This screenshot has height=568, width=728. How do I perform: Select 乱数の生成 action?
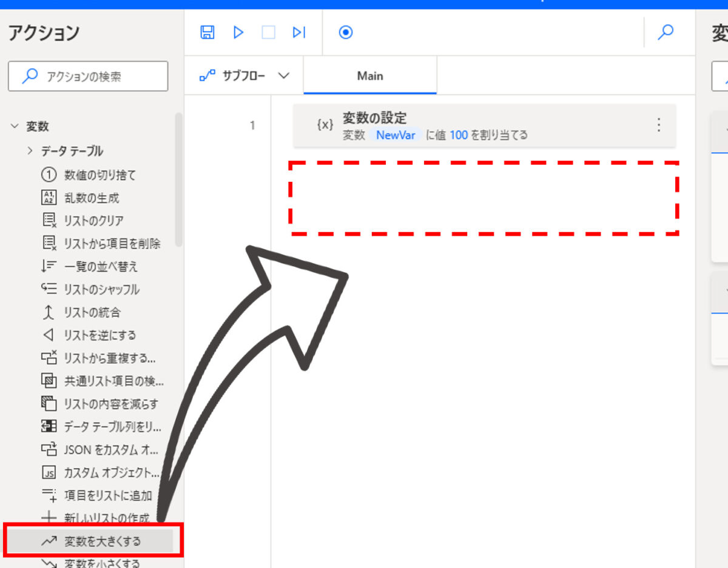91,198
